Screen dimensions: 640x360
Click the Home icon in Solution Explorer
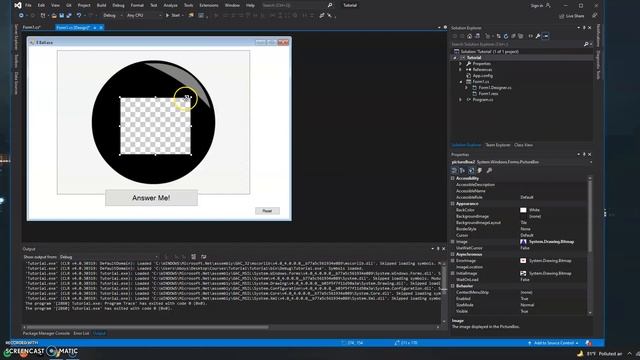coord(469,36)
